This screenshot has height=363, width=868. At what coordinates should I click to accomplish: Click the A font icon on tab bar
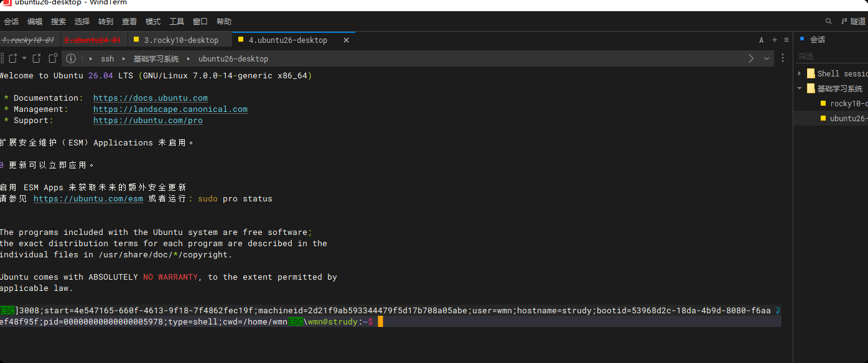[x=761, y=40]
